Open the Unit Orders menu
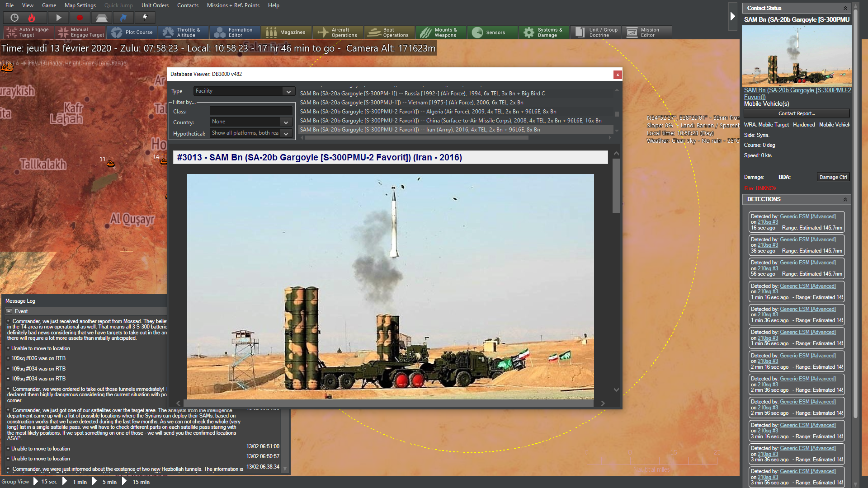 (x=155, y=5)
